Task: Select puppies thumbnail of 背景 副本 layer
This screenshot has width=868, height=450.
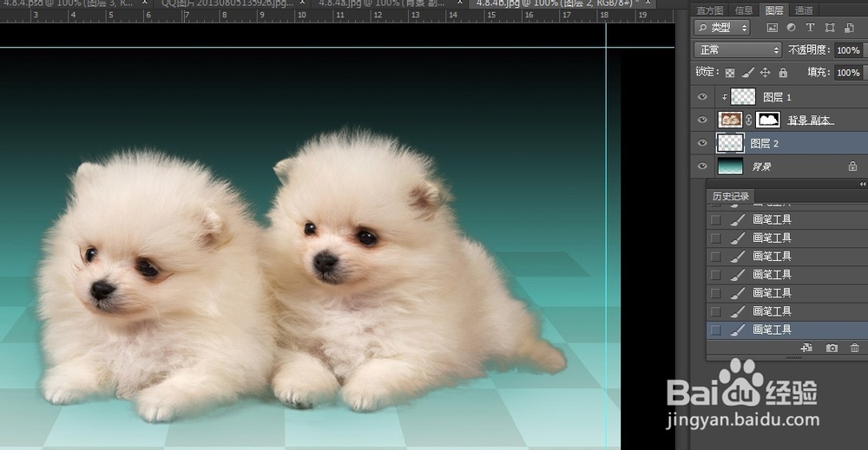Action: click(730, 120)
